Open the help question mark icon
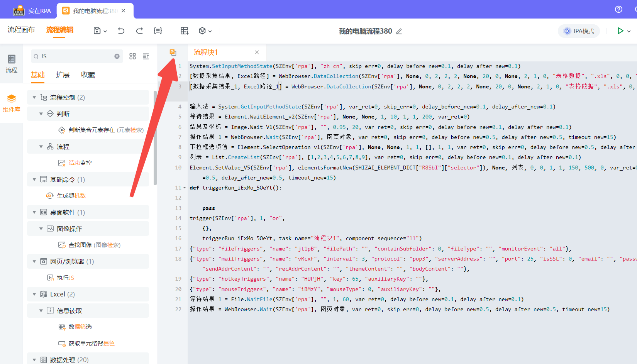 point(618,9)
